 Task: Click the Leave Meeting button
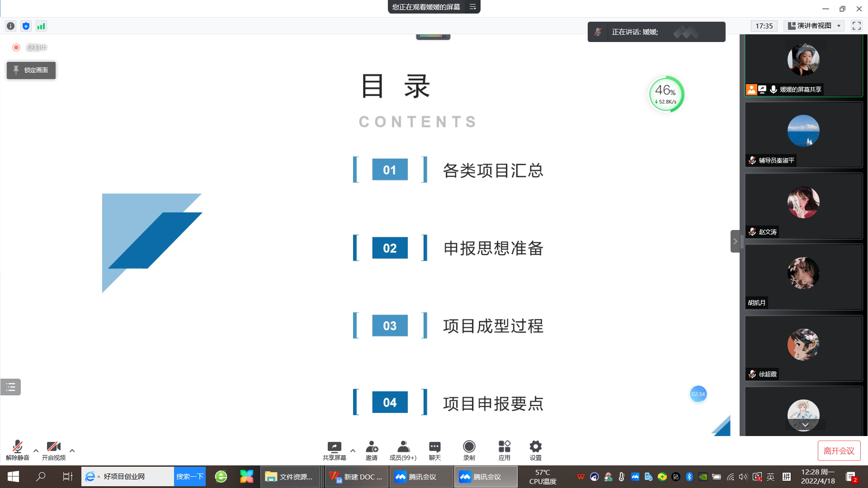pos(839,450)
